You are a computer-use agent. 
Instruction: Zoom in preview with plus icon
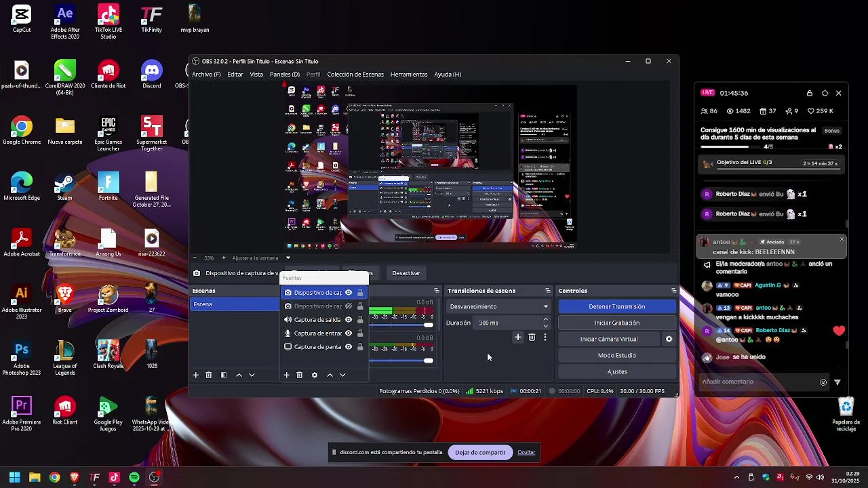(x=223, y=258)
